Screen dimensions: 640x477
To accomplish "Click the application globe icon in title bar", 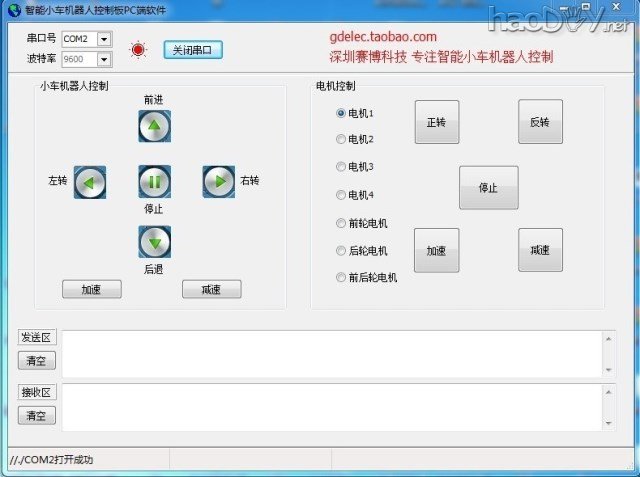I will tap(12, 9).
